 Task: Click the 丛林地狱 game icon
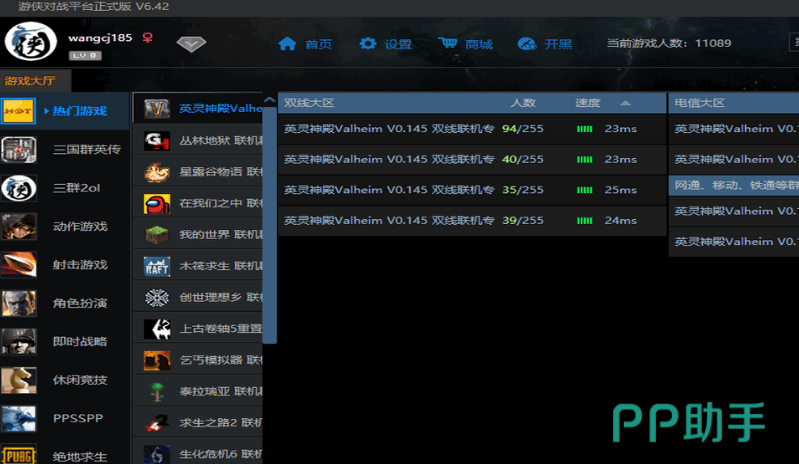[156, 140]
